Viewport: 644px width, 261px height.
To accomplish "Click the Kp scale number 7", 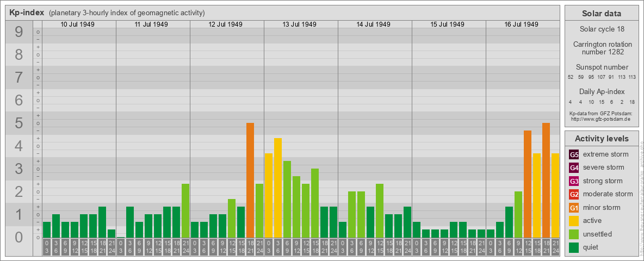I will (18, 78).
